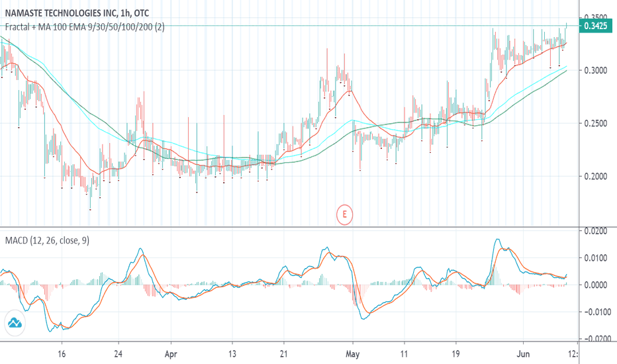Open the earnings 'E' marker
The height and width of the screenshot is (364, 617).
(344, 214)
